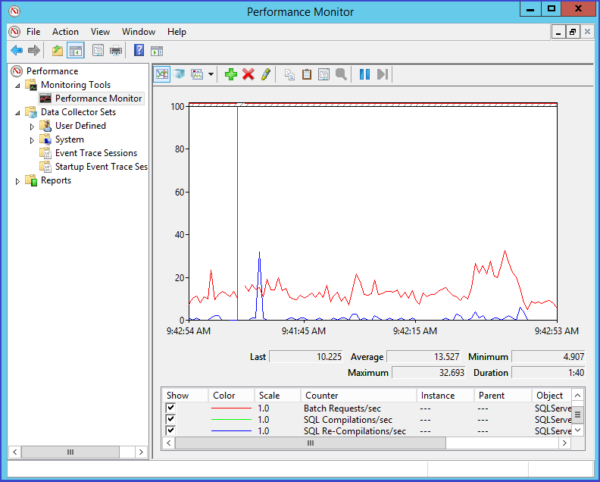Collapse the Data Collector Sets node
This screenshot has height=482, width=600.
[x=18, y=113]
